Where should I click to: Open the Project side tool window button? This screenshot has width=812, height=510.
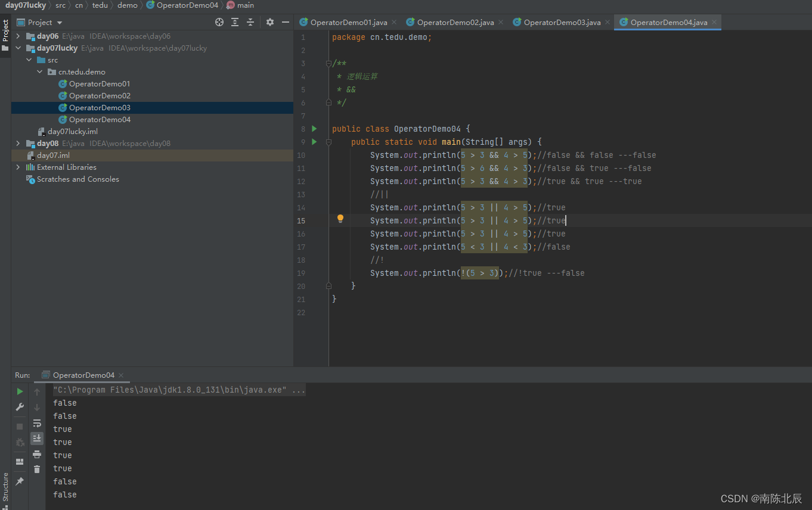(x=5, y=35)
